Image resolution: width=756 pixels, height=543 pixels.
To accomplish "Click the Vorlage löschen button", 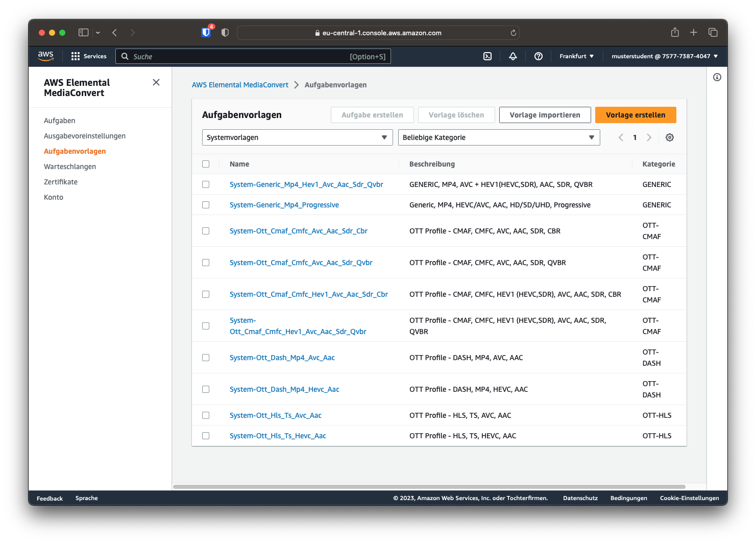I will 456,115.
